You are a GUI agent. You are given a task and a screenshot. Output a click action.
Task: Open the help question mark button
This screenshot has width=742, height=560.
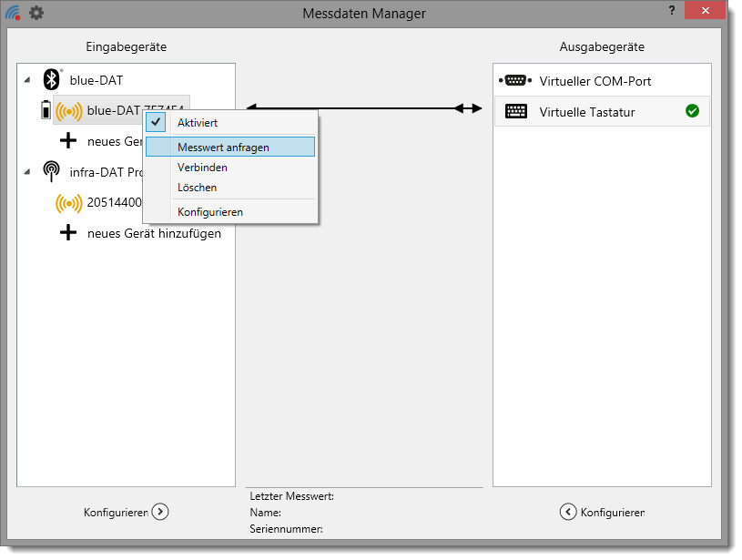(671, 9)
